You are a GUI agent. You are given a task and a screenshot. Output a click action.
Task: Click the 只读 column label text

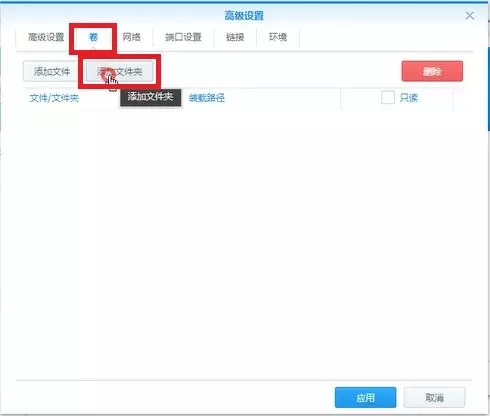pos(409,98)
